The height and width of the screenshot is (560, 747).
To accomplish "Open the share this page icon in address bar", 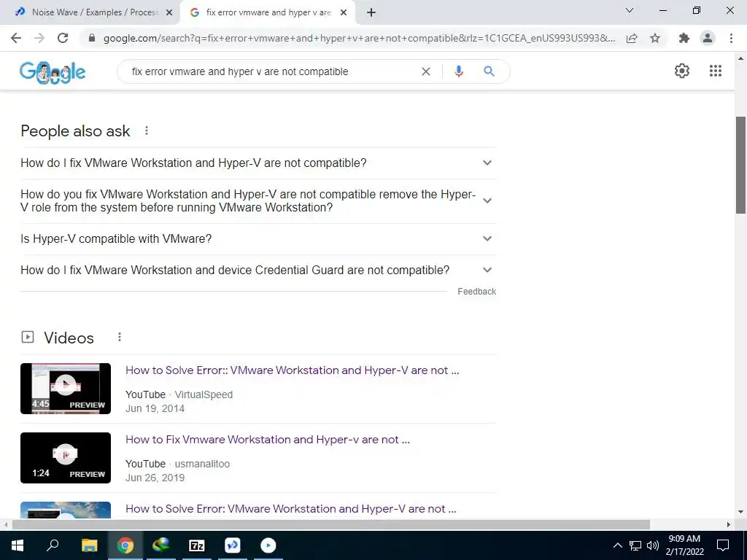I will point(632,38).
